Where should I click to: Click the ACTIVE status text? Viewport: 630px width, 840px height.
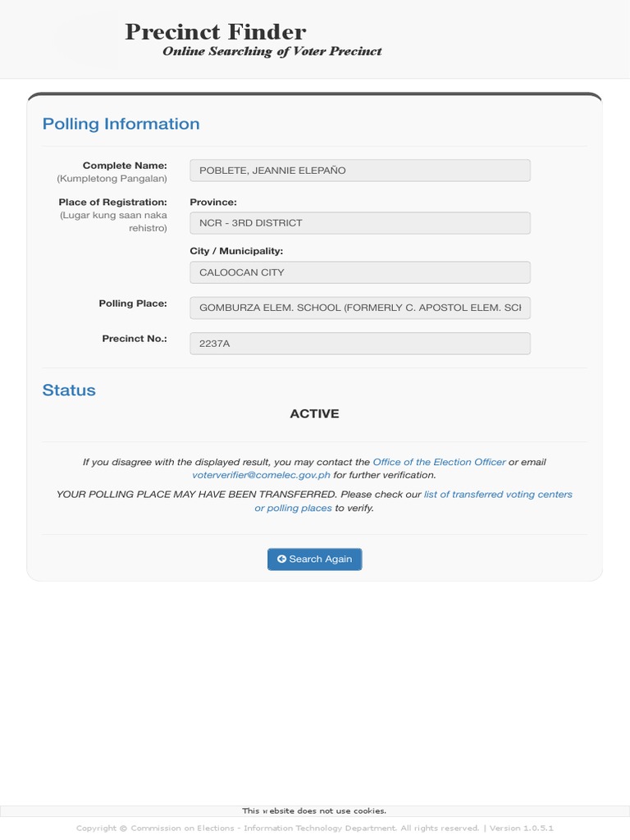point(314,414)
